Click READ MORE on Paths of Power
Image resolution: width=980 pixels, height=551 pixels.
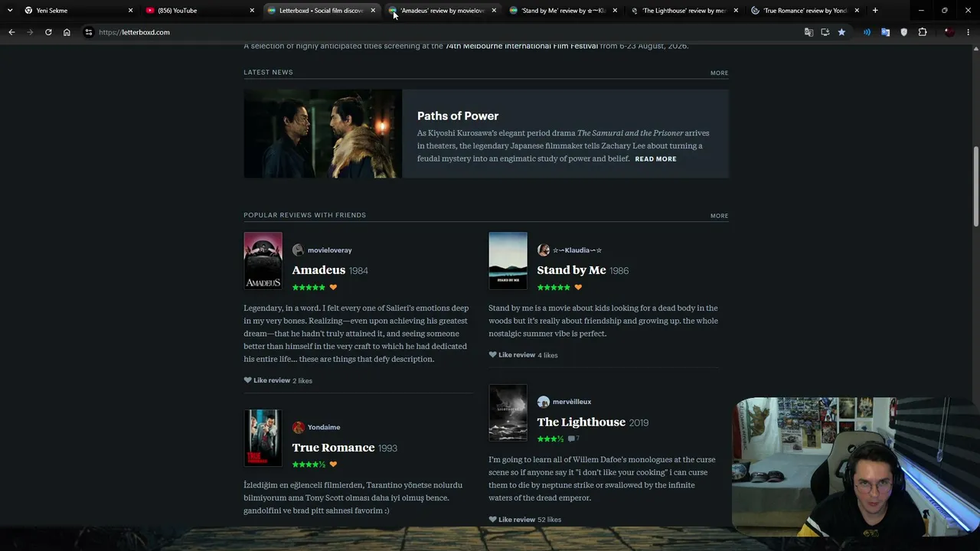click(655, 159)
